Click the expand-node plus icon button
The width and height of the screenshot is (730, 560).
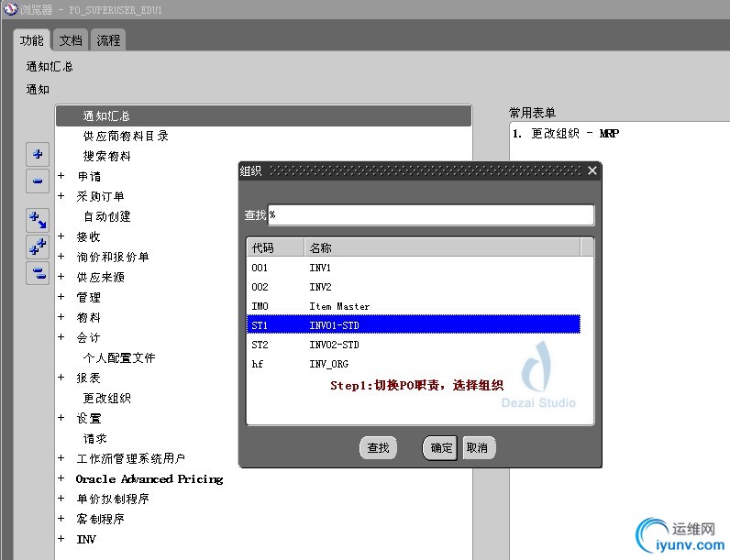[x=38, y=154]
